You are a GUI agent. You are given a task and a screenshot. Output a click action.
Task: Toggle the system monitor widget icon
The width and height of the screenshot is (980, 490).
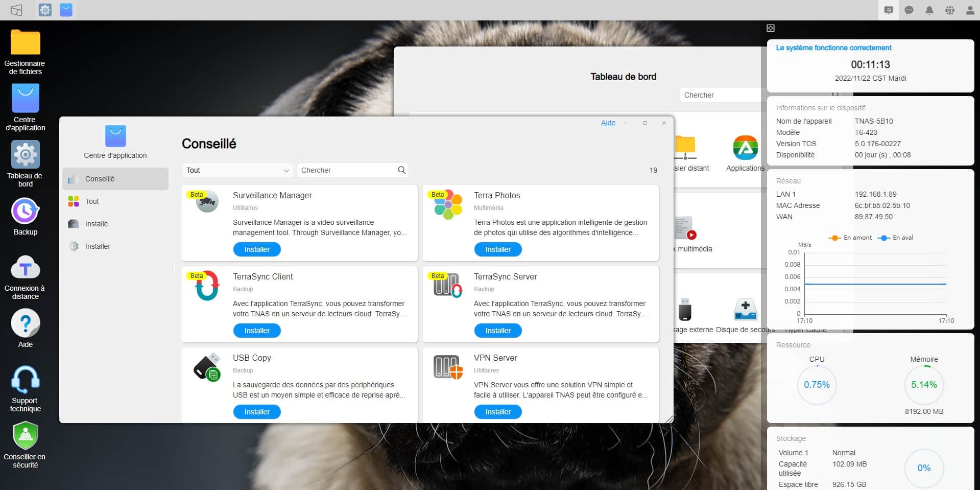point(889,10)
